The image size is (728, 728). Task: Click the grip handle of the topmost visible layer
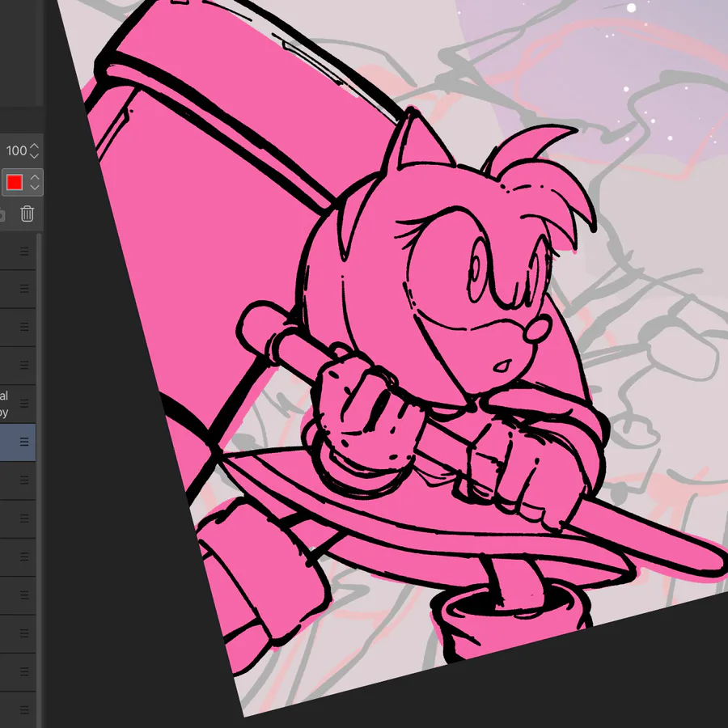(x=24, y=252)
